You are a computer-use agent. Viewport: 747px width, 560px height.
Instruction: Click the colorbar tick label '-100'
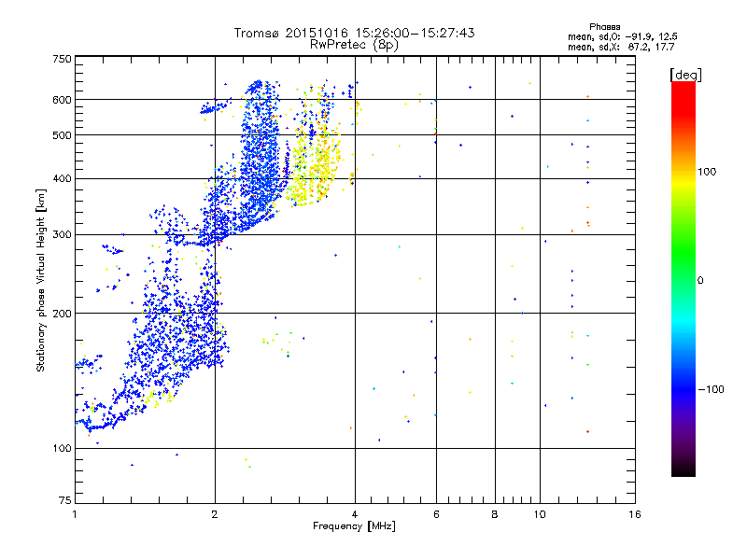(711, 389)
